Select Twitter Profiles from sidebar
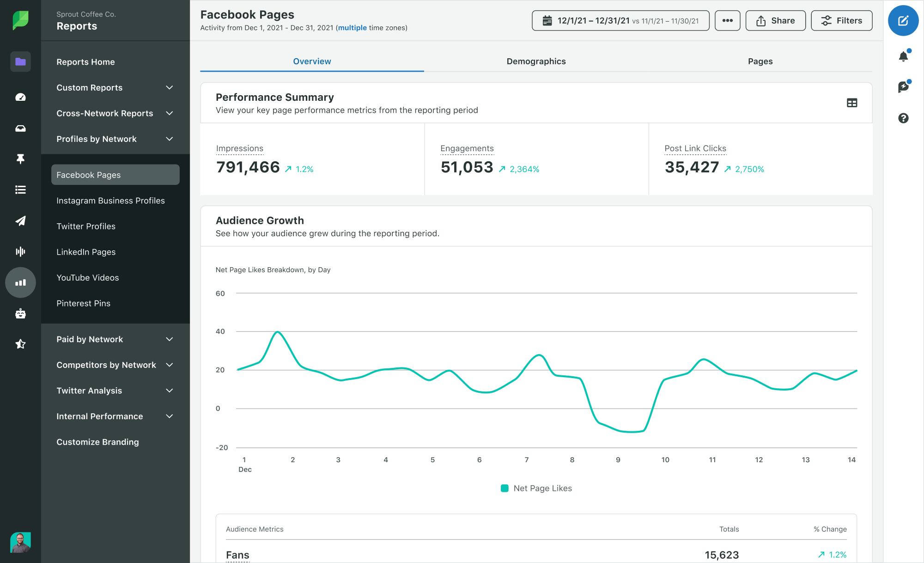The image size is (924, 563). pos(86,226)
